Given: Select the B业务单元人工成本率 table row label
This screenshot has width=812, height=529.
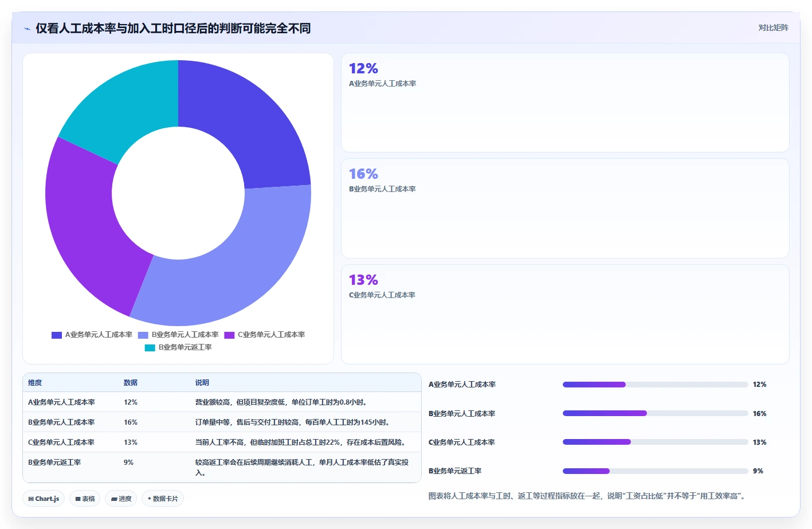Looking at the screenshot, I should click(61, 422).
